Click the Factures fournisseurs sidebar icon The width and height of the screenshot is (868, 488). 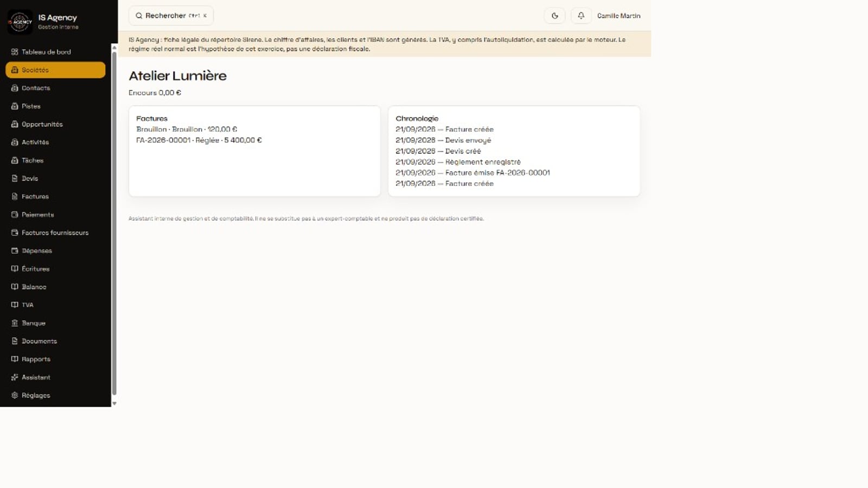[15, 233]
